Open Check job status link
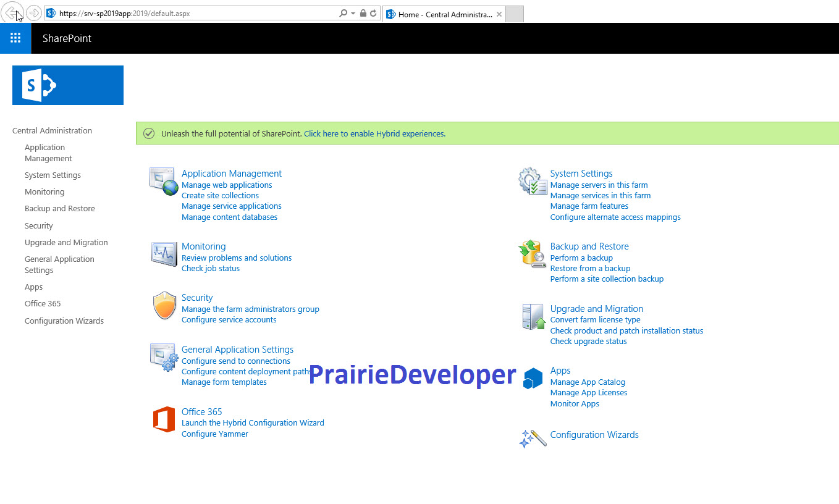The image size is (839, 504). pyautogui.click(x=211, y=269)
